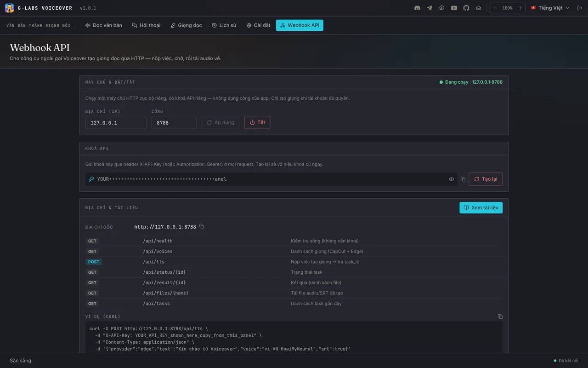The width and height of the screenshot is (588, 368).
Task: Open docs with Xem tài liệu button
Action: 481,207
